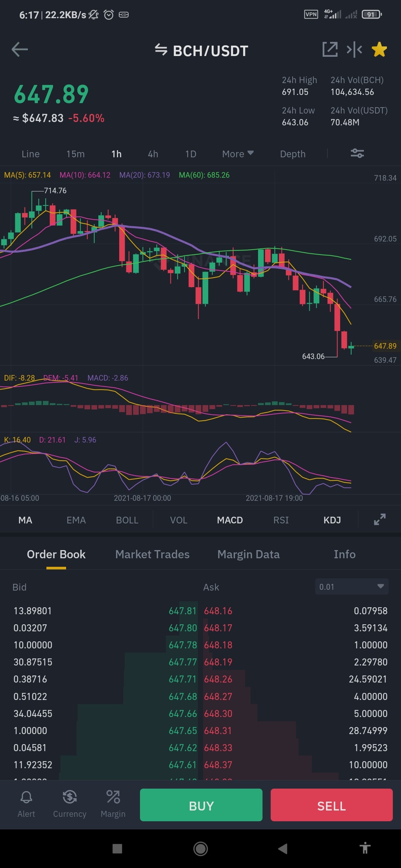Expand the More timeframes dropdown
The image size is (401, 868).
(x=238, y=154)
